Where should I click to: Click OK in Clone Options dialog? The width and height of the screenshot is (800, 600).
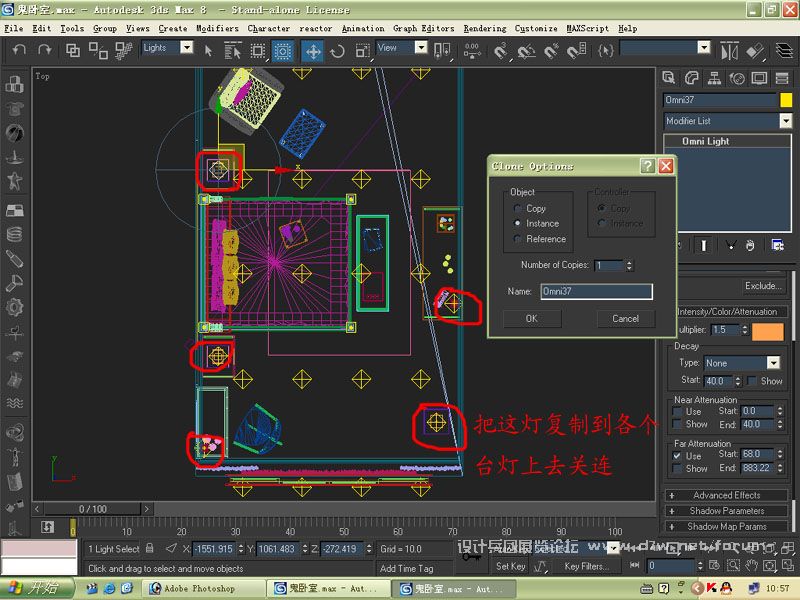click(532, 318)
